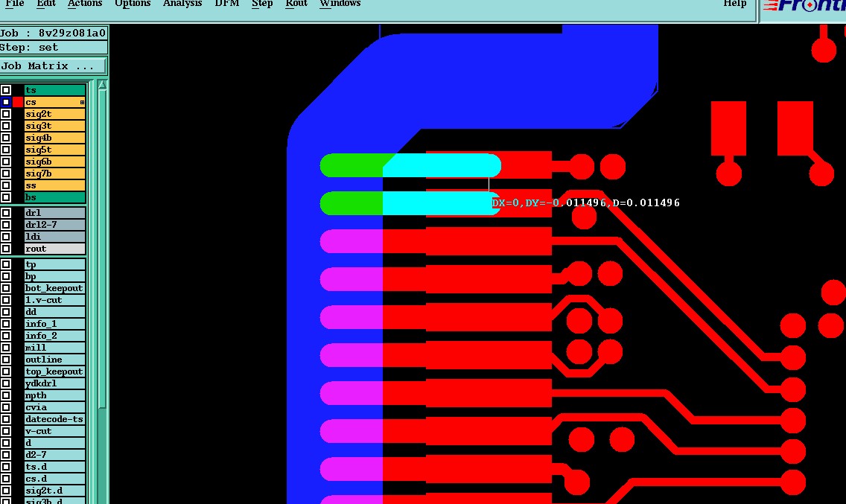This screenshot has height=504, width=846.
Task: Select the ts layer name
Action: coord(55,90)
